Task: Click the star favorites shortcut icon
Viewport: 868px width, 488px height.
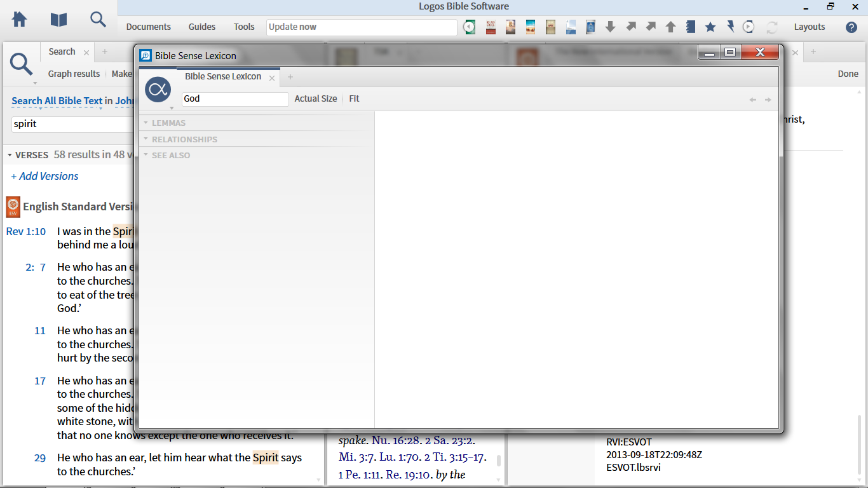Action: [710, 27]
